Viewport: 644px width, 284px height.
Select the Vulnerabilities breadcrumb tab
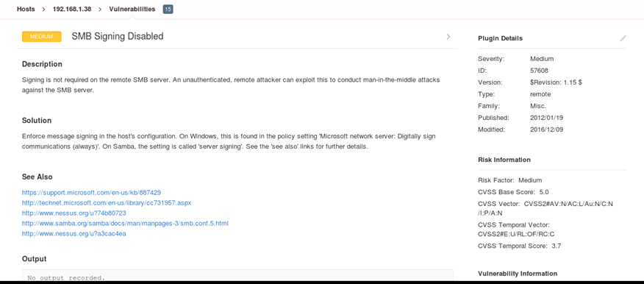click(x=132, y=9)
